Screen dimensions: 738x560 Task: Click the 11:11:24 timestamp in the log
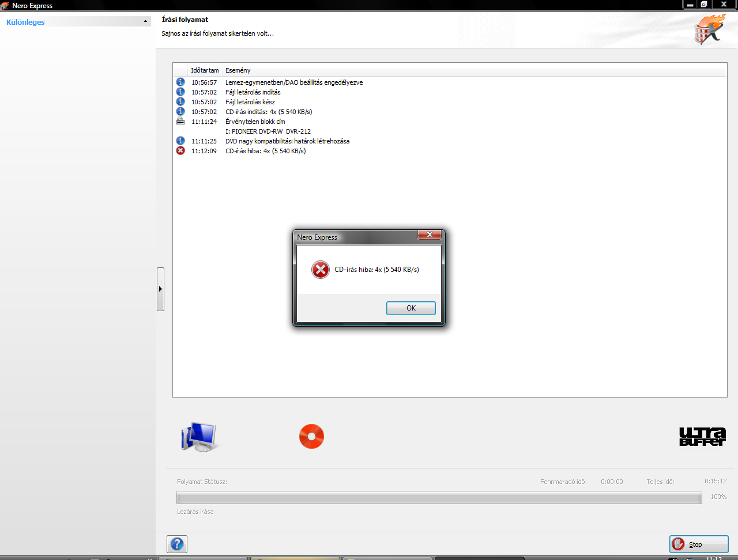[204, 122]
